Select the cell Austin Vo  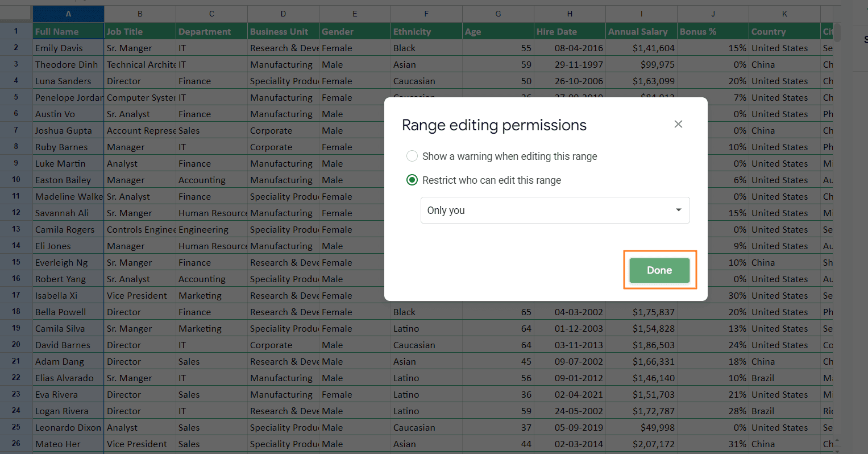(x=68, y=114)
